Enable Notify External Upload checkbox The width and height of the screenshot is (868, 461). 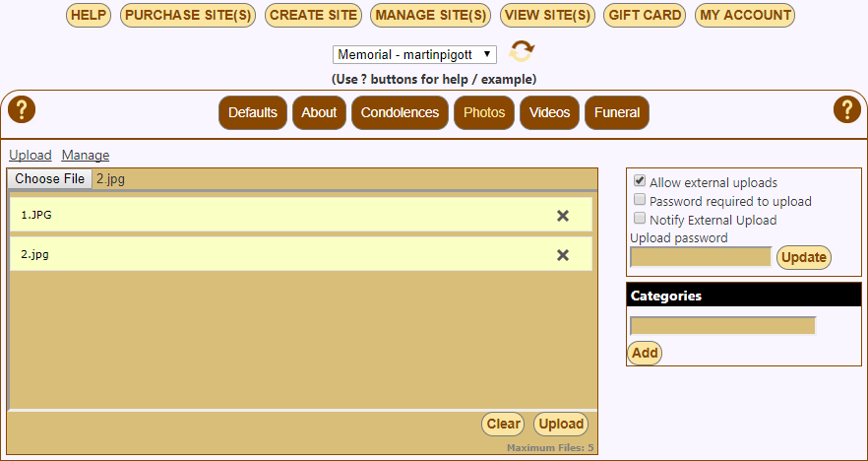pos(640,220)
